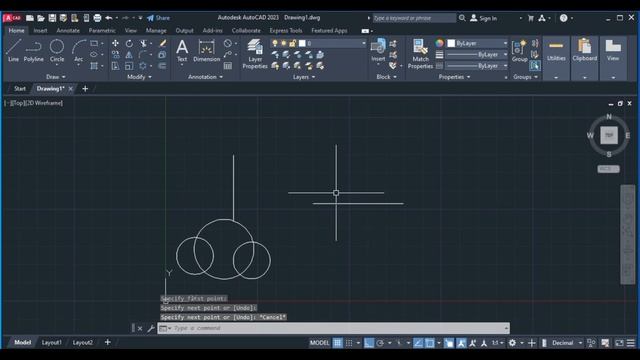Viewport: 640px width, 360px height.
Task: Open Layer Properties manager
Action: [255, 54]
